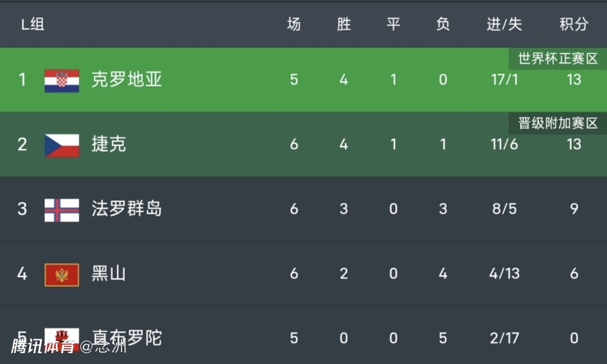Viewport: 607px width, 364px height.
Task: Click the 胜 column header
Action: 343,25
